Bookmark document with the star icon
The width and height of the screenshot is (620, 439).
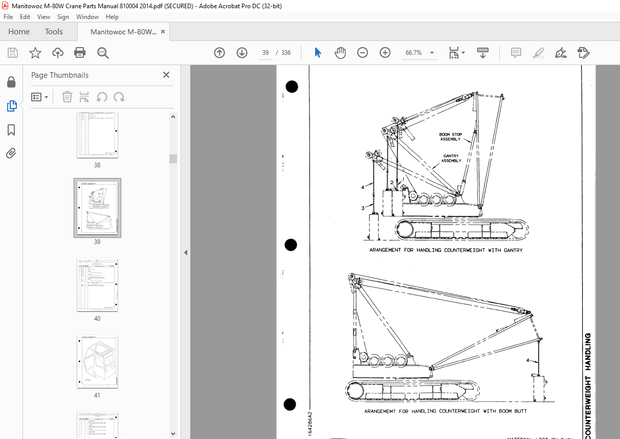click(x=35, y=52)
